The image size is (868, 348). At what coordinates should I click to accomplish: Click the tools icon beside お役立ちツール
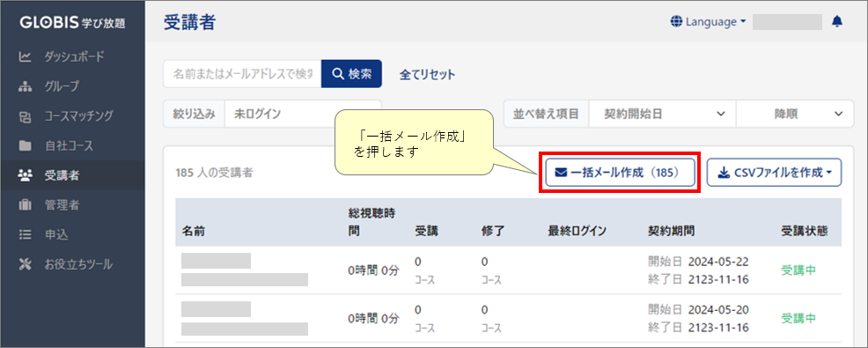[25, 264]
